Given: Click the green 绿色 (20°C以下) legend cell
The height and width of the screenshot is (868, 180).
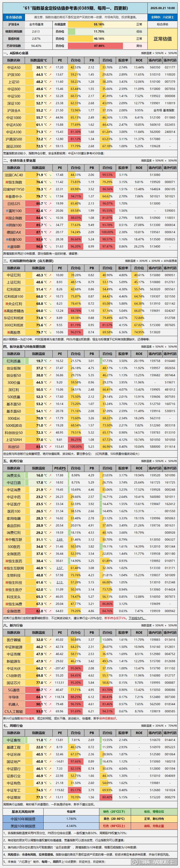Looking at the screenshot, I should [x=114, y=812].
